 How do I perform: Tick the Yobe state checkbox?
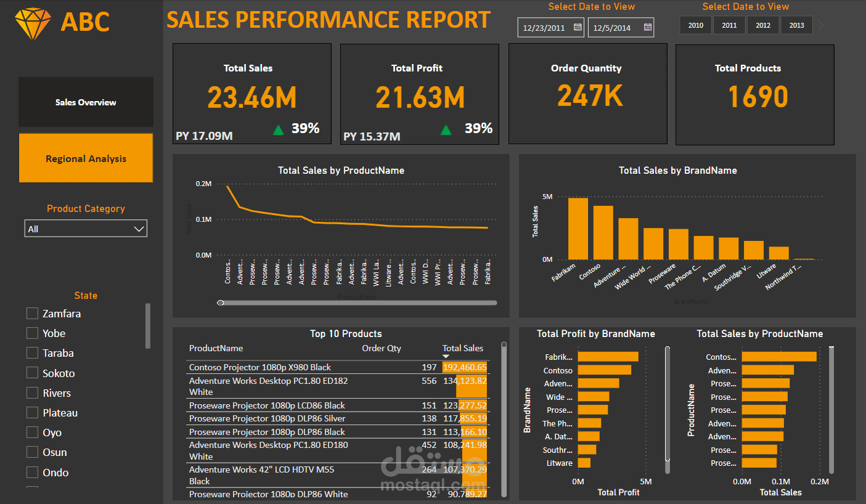click(x=33, y=333)
